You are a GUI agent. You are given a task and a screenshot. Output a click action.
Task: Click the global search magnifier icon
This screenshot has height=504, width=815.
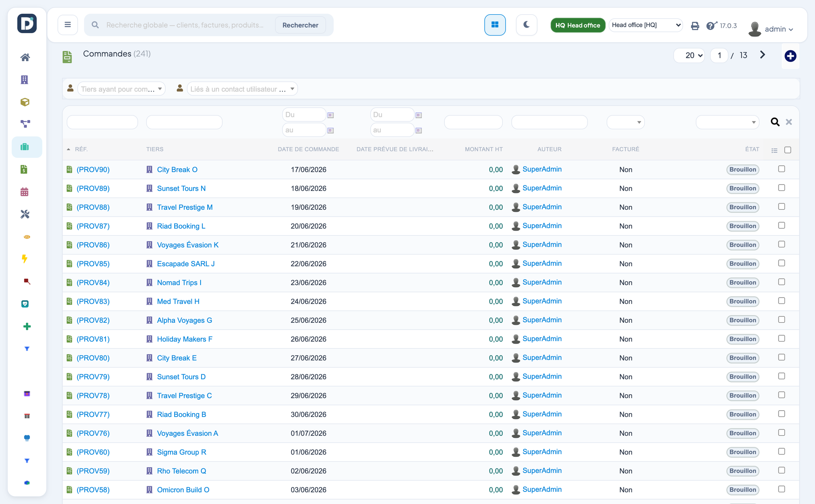pyautogui.click(x=95, y=25)
